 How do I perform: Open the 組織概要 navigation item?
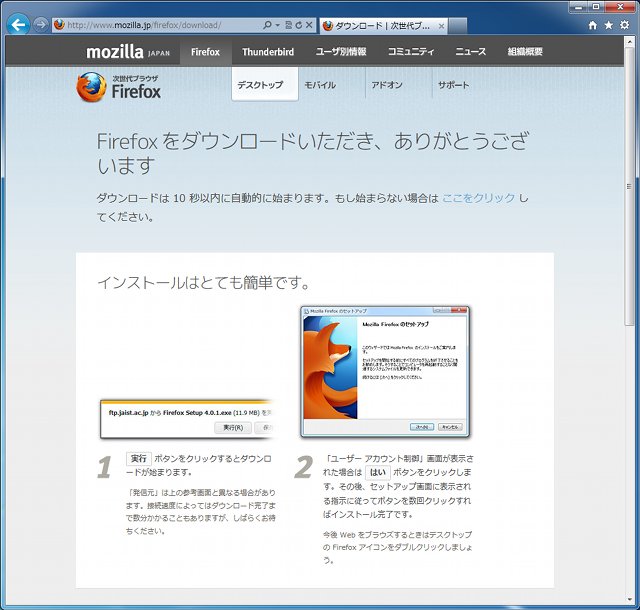click(x=525, y=52)
